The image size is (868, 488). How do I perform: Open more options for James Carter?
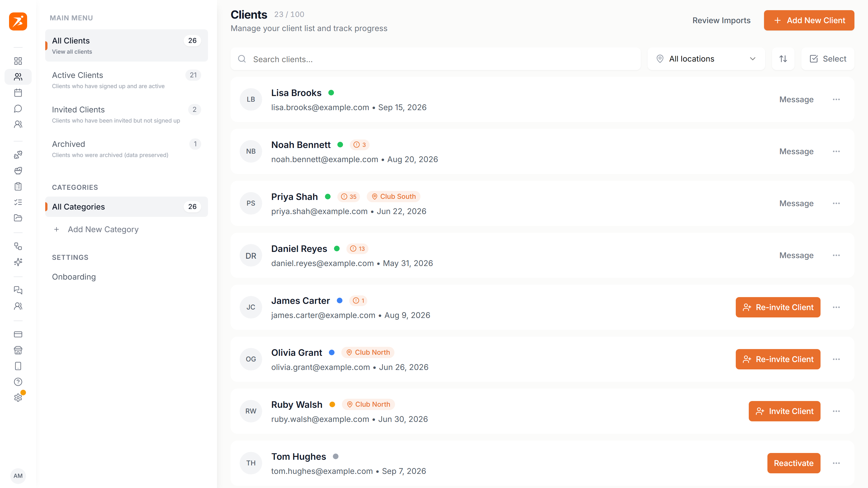pyautogui.click(x=836, y=307)
